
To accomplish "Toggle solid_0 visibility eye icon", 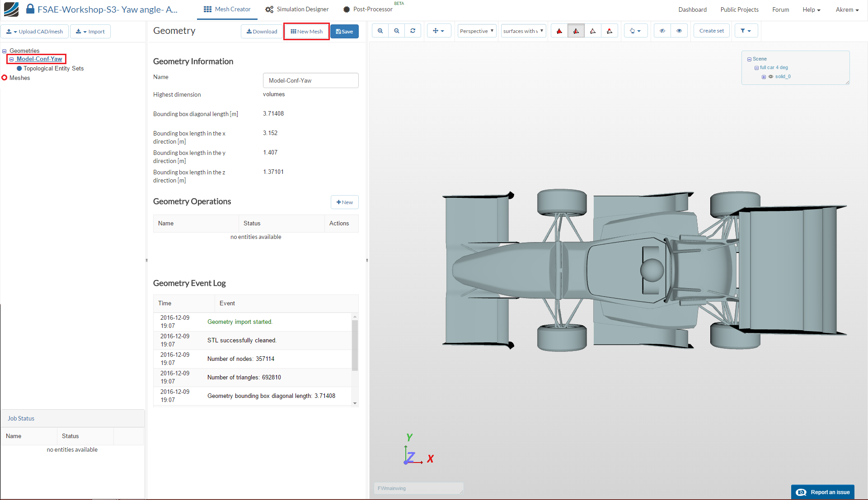I will [771, 77].
